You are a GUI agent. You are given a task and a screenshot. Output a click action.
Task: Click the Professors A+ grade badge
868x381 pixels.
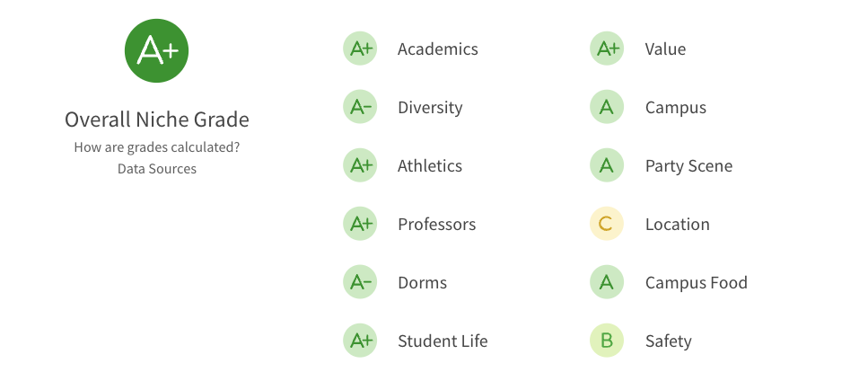(x=360, y=224)
